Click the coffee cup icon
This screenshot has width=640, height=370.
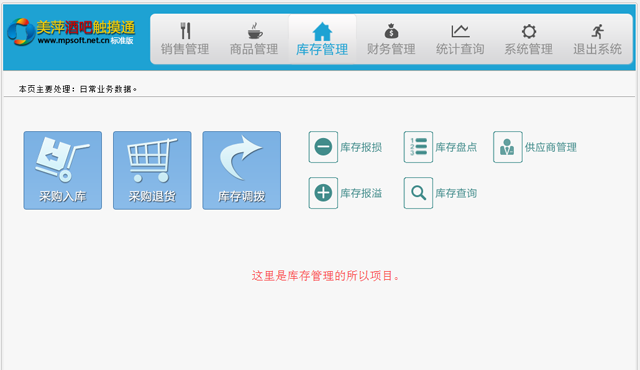(x=255, y=31)
